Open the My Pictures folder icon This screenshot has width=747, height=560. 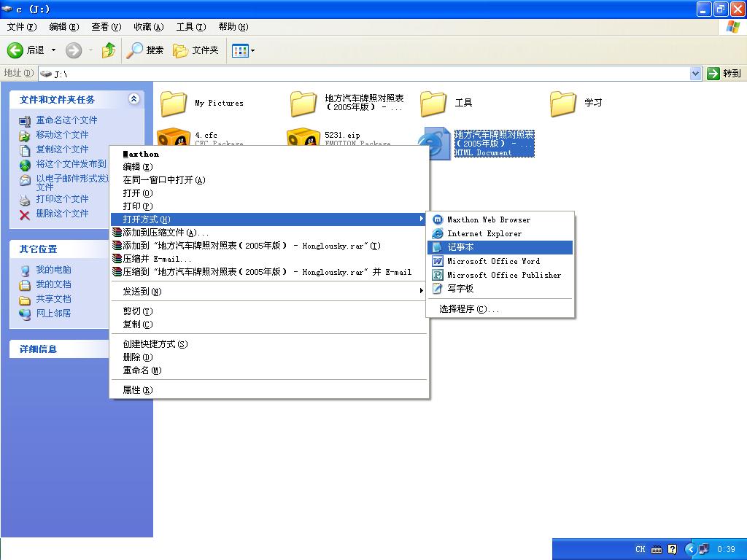tap(174, 104)
